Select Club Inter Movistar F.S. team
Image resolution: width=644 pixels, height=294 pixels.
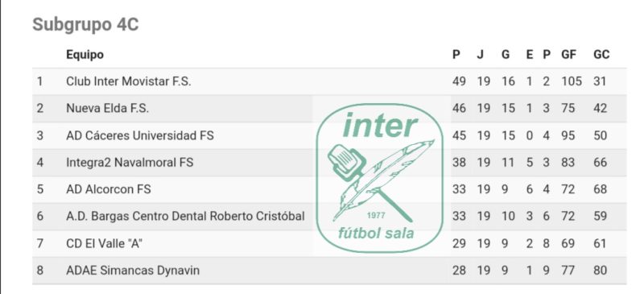tap(129, 81)
